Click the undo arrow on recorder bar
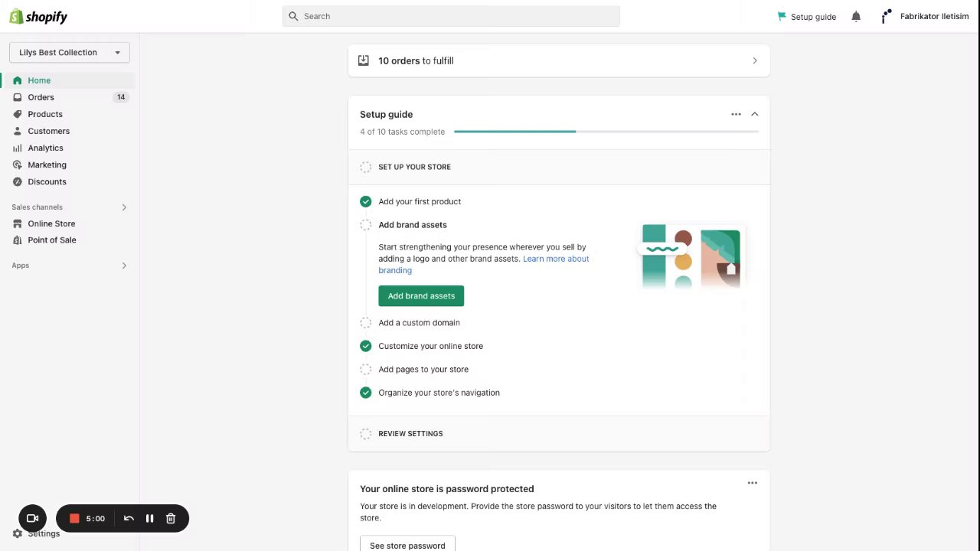 [x=129, y=518]
